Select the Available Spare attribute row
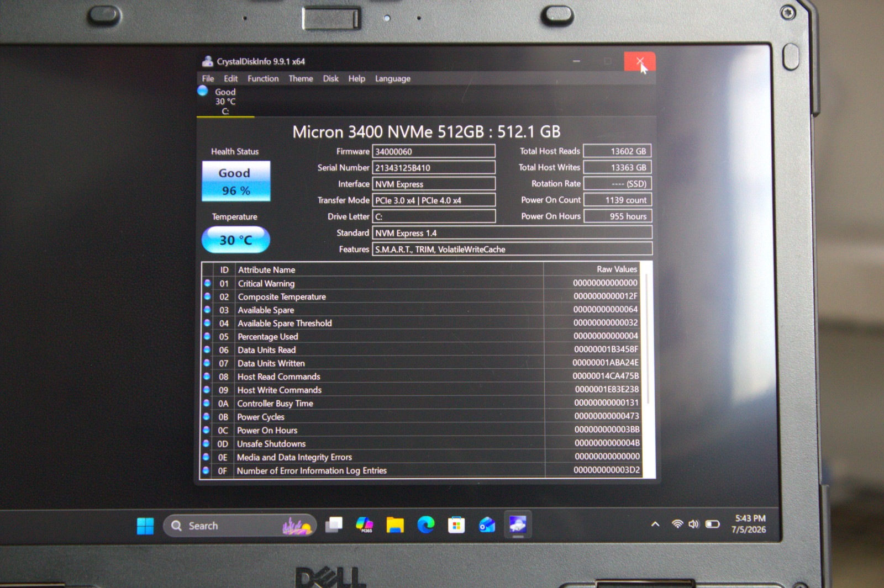This screenshot has width=884, height=588. (x=421, y=310)
